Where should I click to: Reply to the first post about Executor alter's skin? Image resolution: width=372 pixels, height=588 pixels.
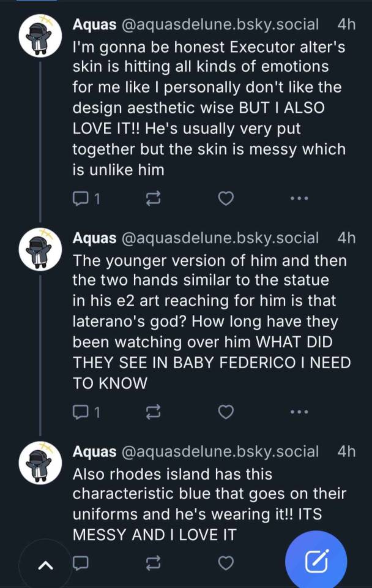click(81, 198)
